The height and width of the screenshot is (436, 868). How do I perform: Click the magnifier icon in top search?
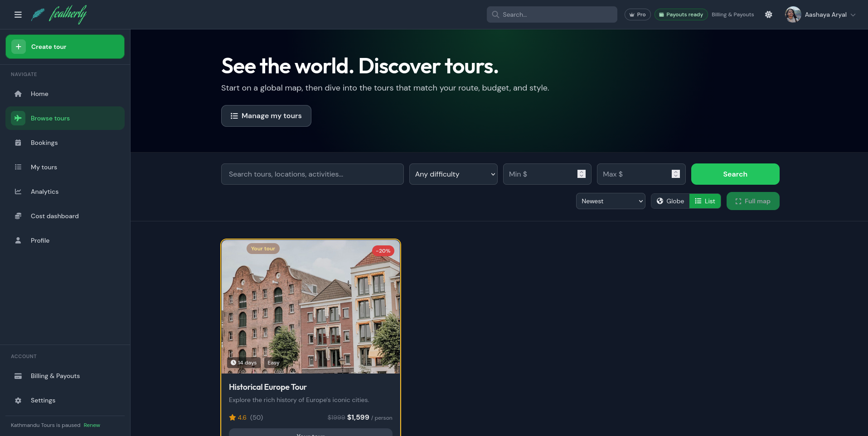(495, 14)
